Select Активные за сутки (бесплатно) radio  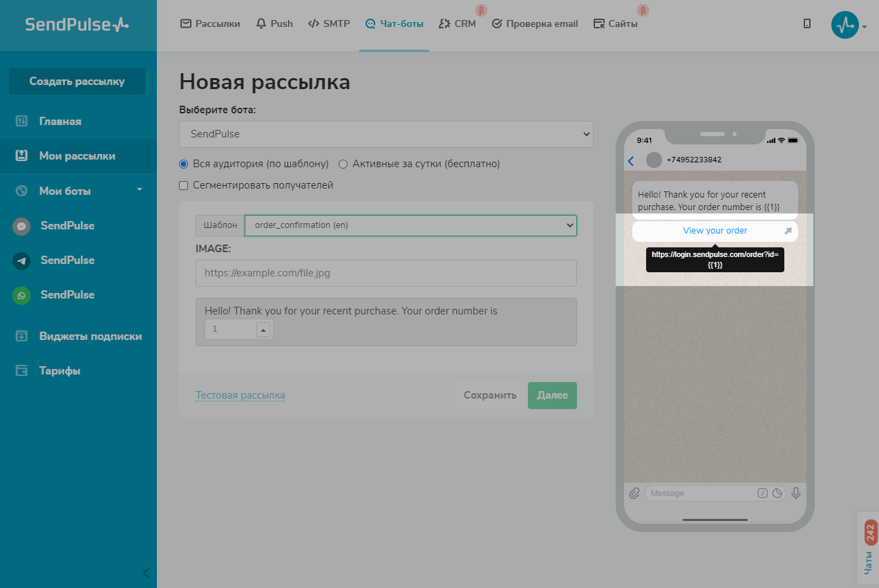tap(343, 164)
